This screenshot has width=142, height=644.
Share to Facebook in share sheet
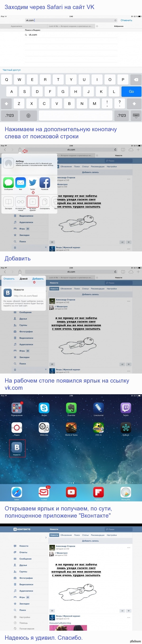click(x=45, y=183)
